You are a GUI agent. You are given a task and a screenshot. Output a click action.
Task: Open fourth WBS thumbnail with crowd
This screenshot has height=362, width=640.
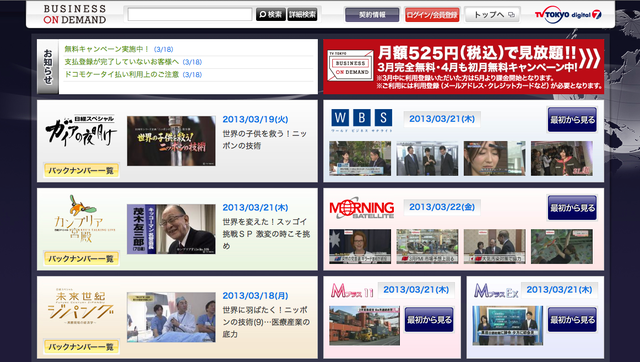(x=562, y=158)
